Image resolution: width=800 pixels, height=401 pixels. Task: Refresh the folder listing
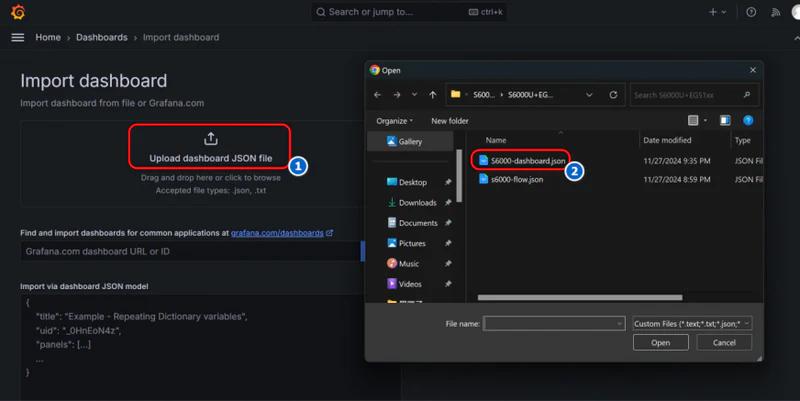point(613,95)
